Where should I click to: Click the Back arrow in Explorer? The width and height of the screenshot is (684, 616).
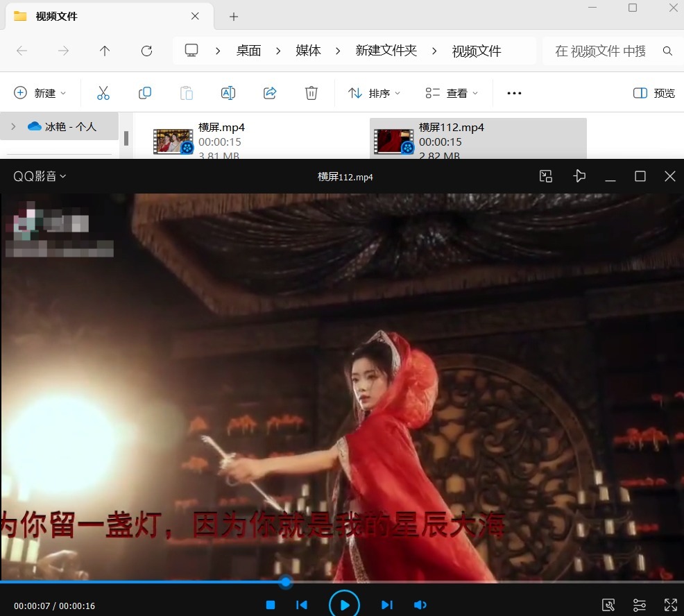(x=22, y=51)
